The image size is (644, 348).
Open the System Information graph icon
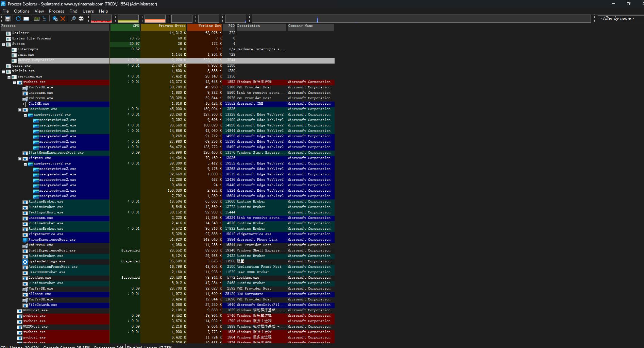pos(37,19)
